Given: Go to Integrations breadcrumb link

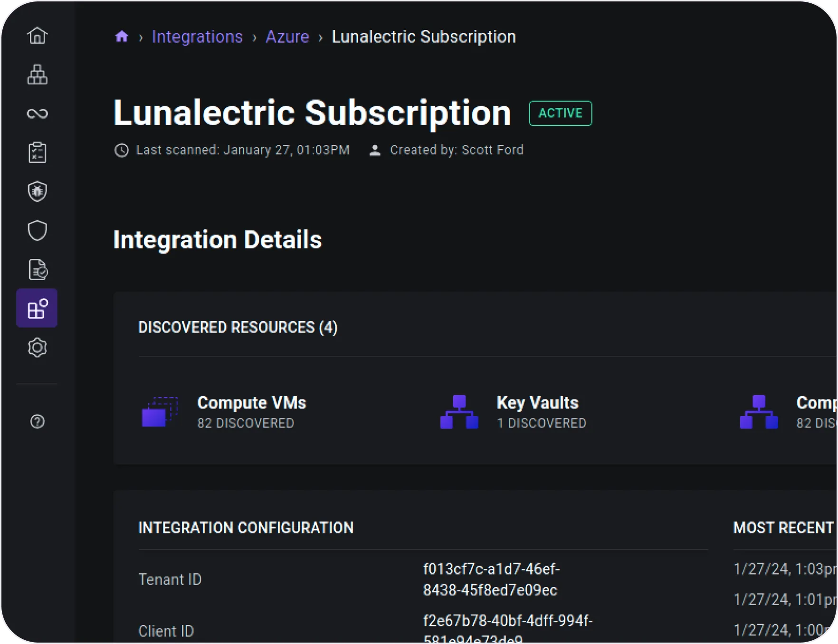Looking at the screenshot, I should pos(197,37).
